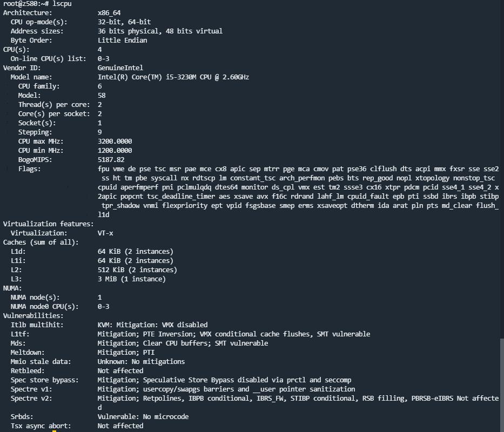
Task: Click the L3 cache value 3 MiB
Action: pos(131,279)
